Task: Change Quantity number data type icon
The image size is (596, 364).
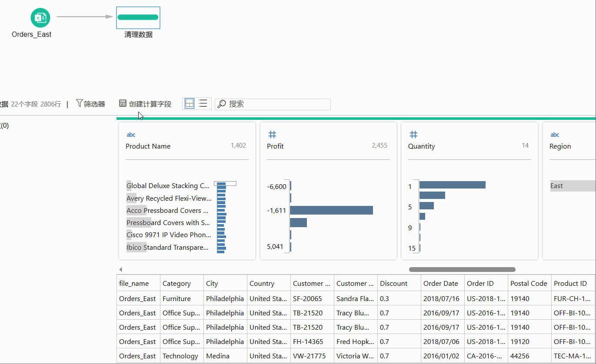Action: coord(413,135)
